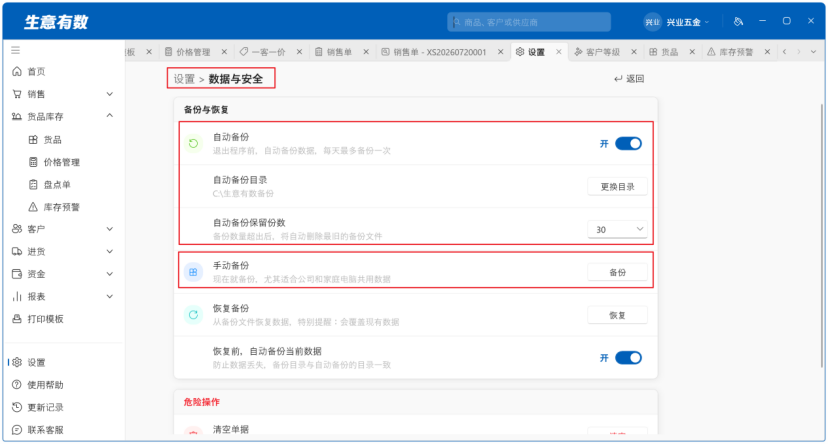
Task: Click the 设置 gear icon in sidebar
Action: (17, 362)
